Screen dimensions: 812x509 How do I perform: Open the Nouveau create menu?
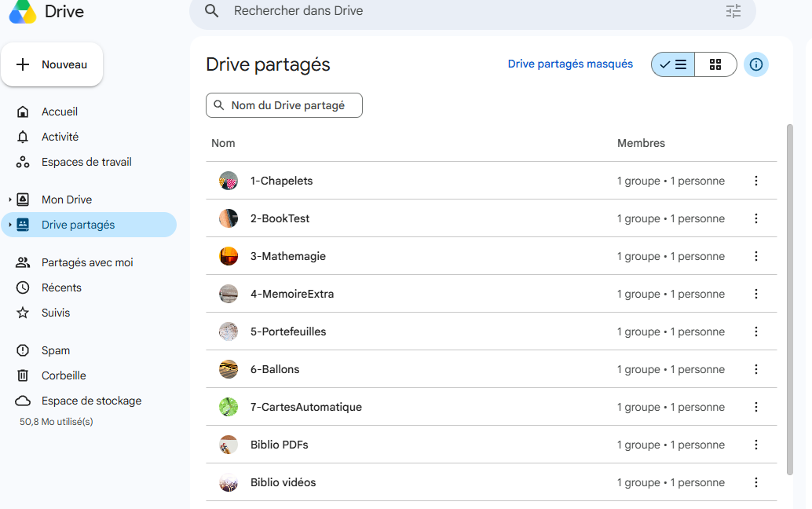click(52, 64)
